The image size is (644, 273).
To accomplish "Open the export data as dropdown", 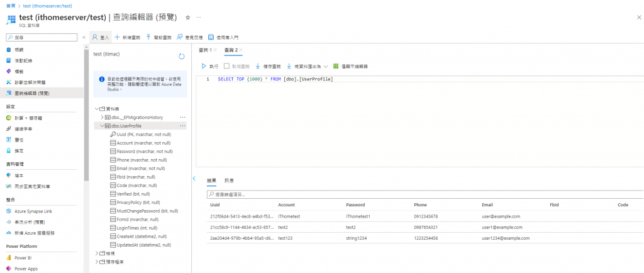I will click(x=307, y=66).
